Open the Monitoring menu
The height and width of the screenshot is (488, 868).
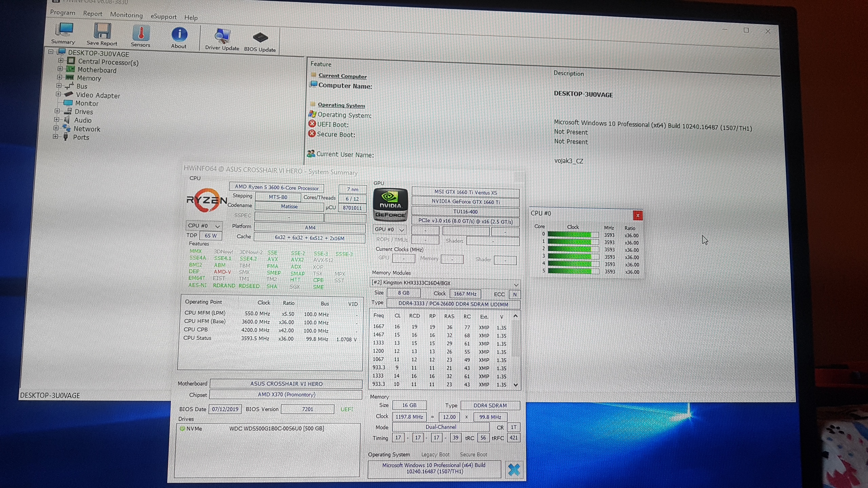(126, 15)
